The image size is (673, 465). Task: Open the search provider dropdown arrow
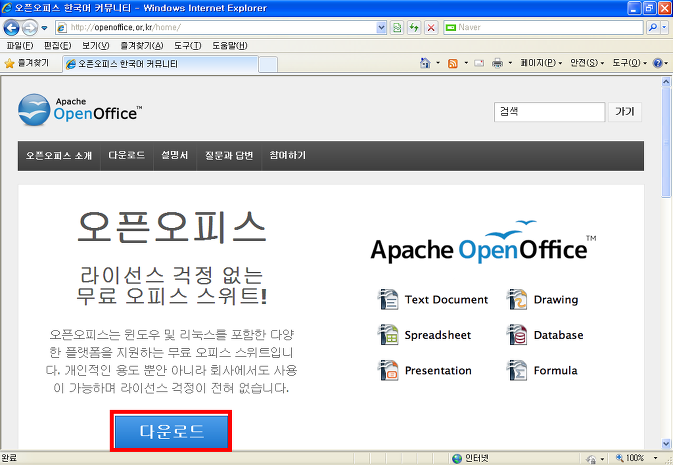click(x=664, y=27)
